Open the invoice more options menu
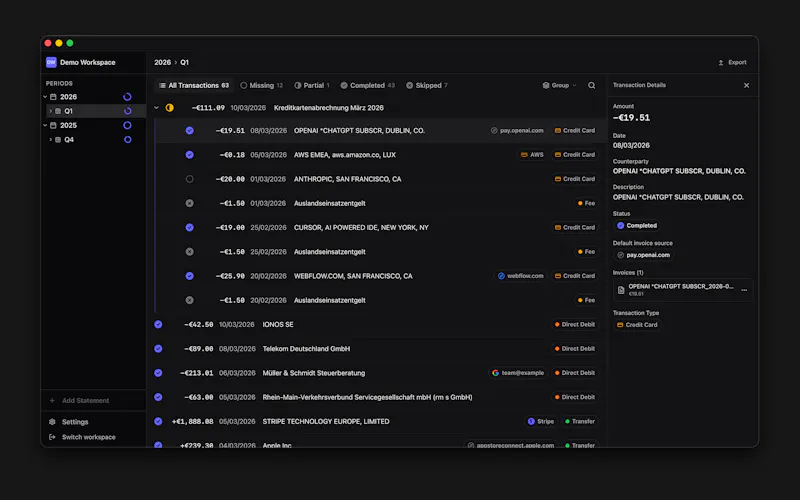Screen dimensions: 800x500 coord(744,290)
